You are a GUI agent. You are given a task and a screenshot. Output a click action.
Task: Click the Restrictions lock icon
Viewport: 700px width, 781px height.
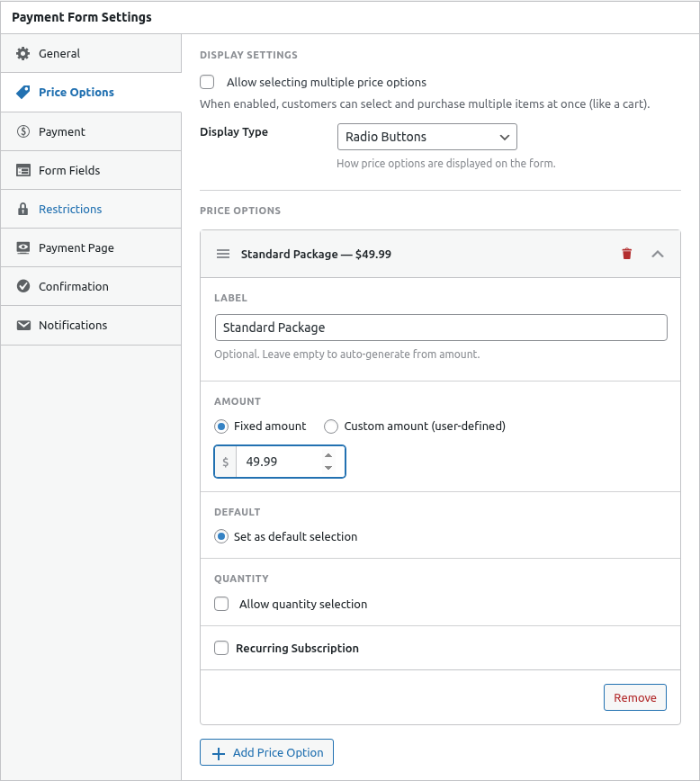pos(22,209)
